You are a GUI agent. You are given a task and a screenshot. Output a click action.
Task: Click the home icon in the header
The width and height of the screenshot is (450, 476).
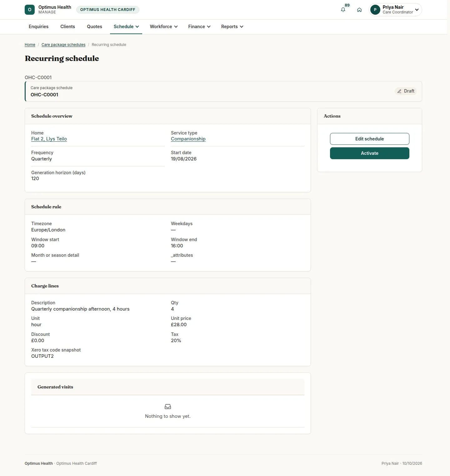coord(359,10)
